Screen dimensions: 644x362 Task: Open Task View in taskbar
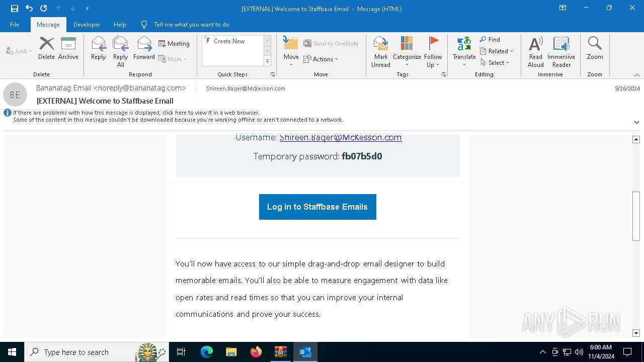181,352
